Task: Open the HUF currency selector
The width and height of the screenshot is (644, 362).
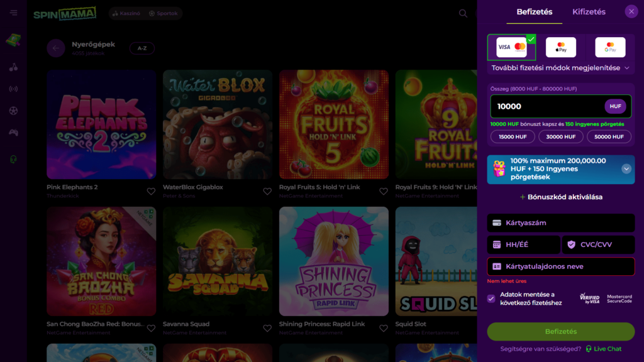Action: [615, 106]
